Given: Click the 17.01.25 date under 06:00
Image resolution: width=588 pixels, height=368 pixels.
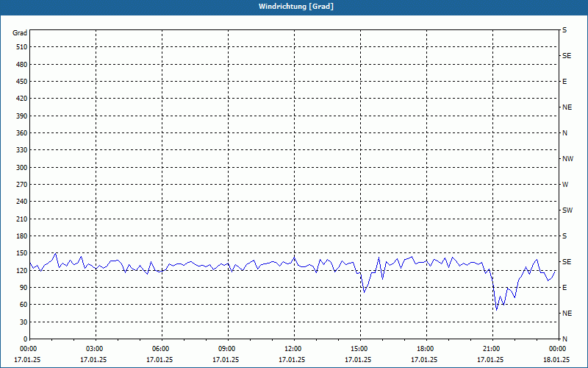Looking at the screenshot, I should [x=159, y=360].
